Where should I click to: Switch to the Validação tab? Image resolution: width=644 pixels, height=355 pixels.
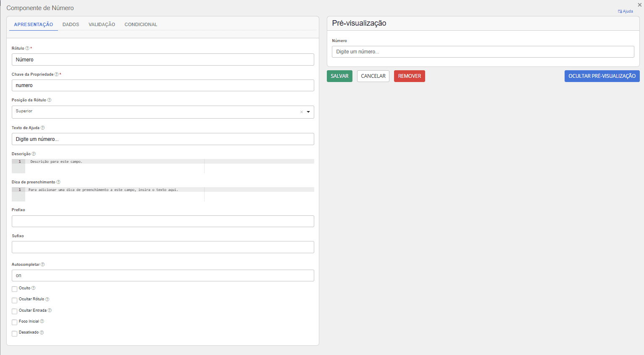[x=102, y=24]
